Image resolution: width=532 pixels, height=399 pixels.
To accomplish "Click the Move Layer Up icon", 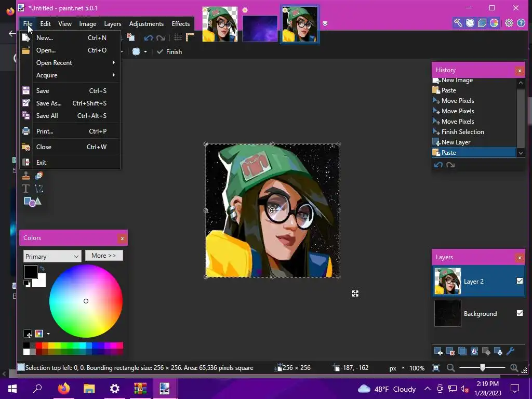I will pos(486,352).
